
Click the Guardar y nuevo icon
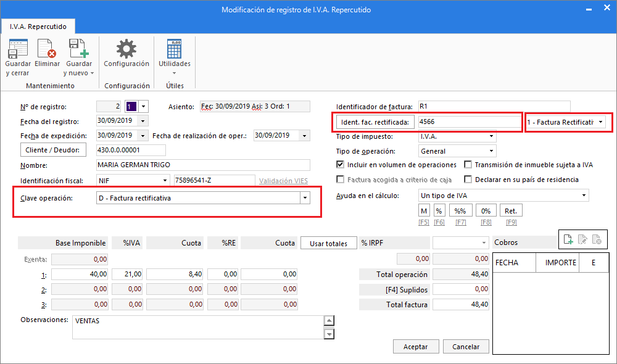tap(78, 49)
